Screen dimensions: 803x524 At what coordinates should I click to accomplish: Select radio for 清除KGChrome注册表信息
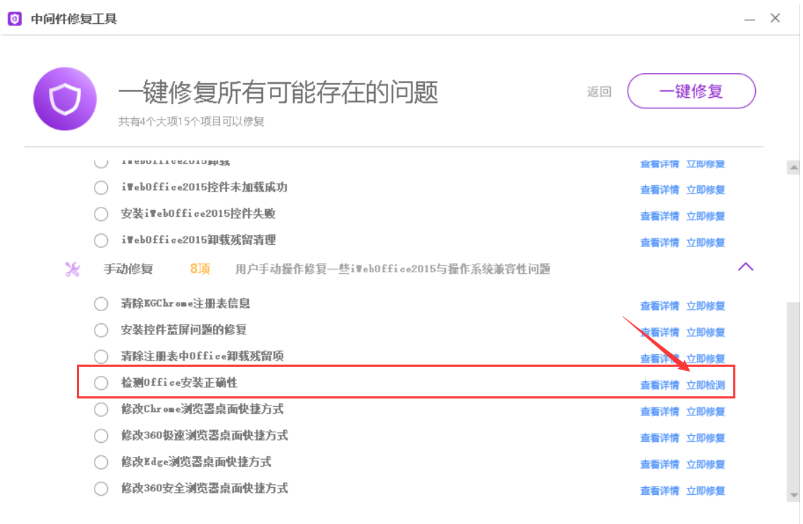pyautogui.click(x=101, y=304)
